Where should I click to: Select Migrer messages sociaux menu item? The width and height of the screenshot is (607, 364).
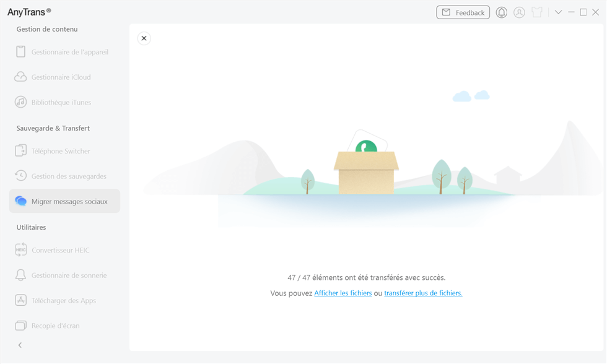click(64, 201)
